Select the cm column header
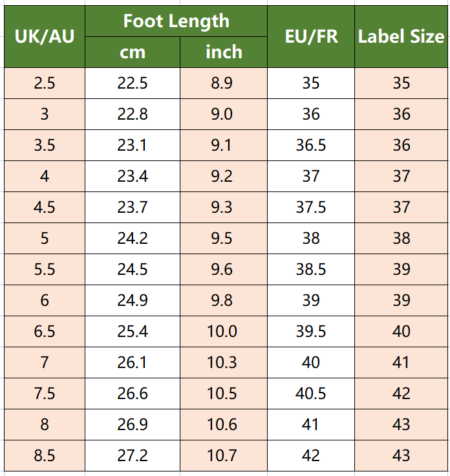Viewport: 450px width, 476px height. 133,52
